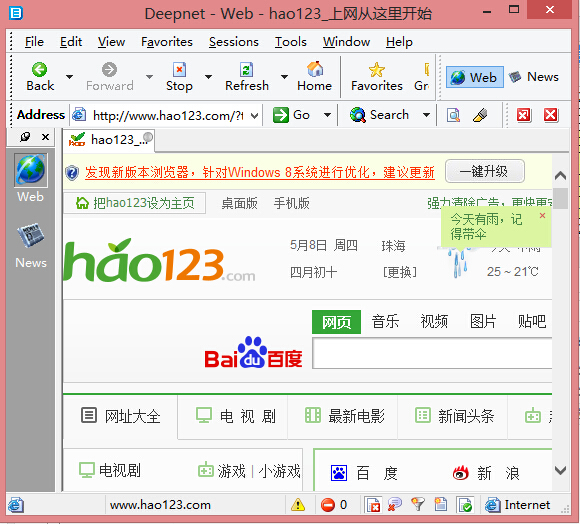
Task: Click the highlighter pen toolbar icon
Action: (480, 115)
